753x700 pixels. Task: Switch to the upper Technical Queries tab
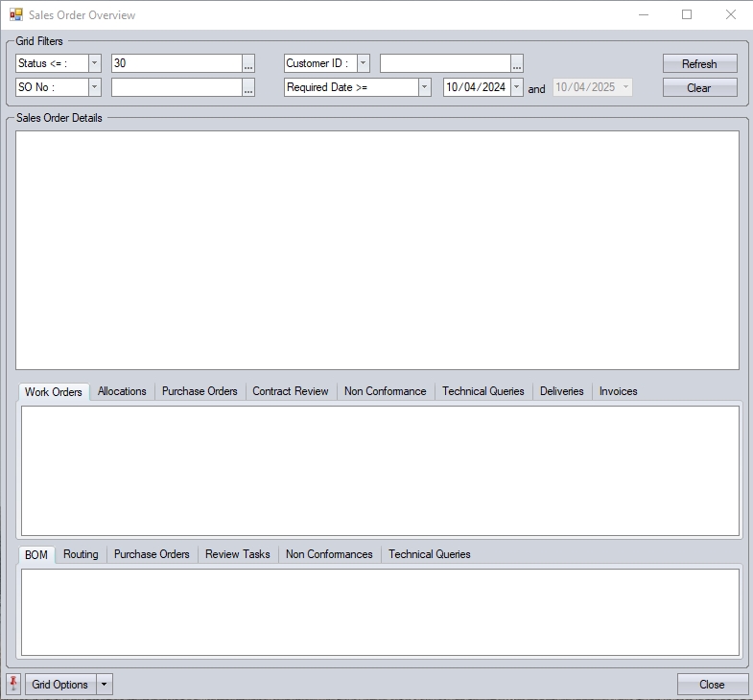coord(483,391)
